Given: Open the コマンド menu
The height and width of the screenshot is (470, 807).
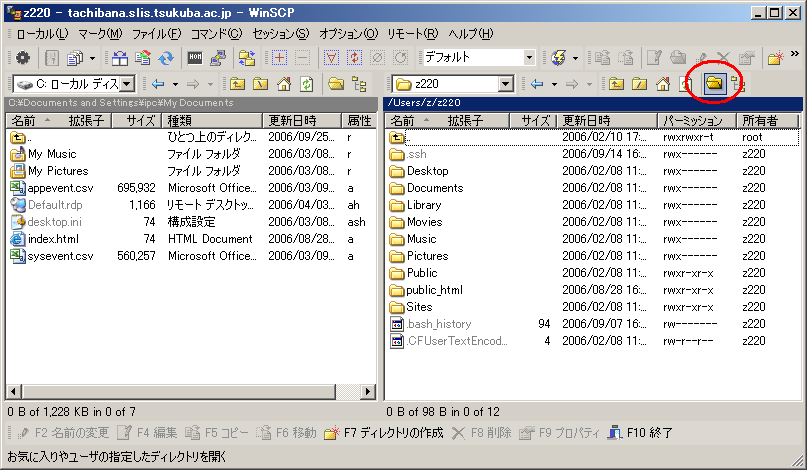Looking at the screenshot, I should pos(216,34).
